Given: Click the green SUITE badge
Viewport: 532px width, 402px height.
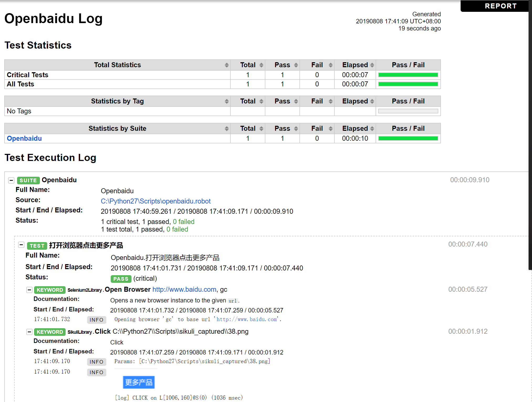Looking at the screenshot, I should click(28, 180).
